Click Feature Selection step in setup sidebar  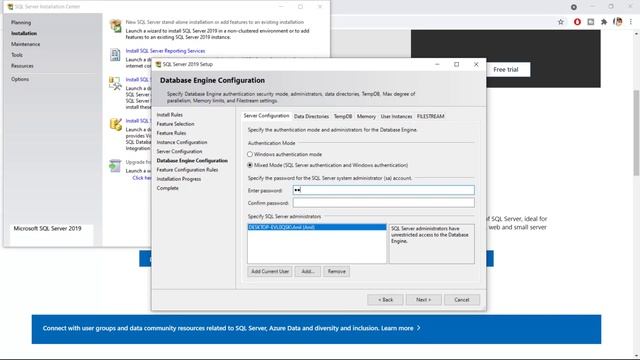pyautogui.click(x=176, y=124)
